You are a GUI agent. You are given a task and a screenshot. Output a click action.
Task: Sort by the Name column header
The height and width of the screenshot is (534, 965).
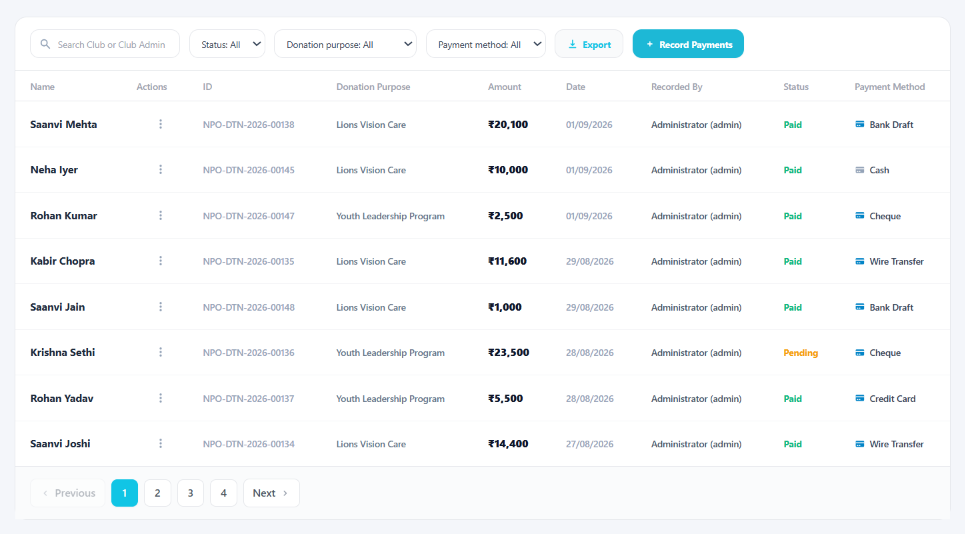pyautogui.click(x=42, y=87)
